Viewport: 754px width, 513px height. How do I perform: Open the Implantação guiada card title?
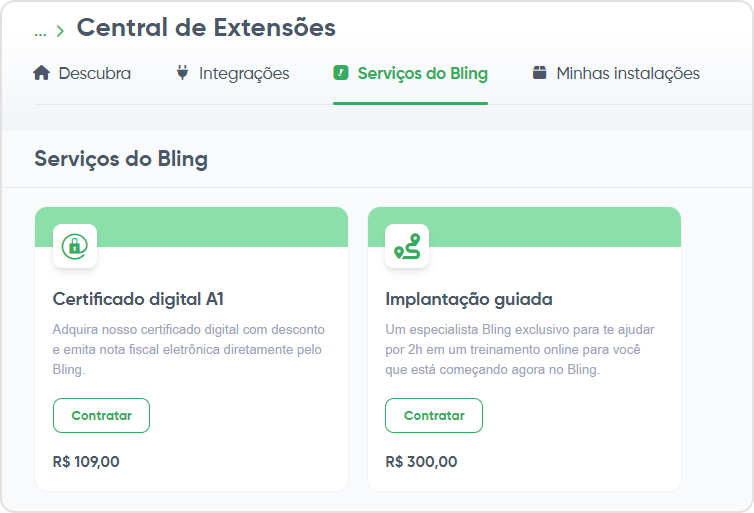click(469, 299)
